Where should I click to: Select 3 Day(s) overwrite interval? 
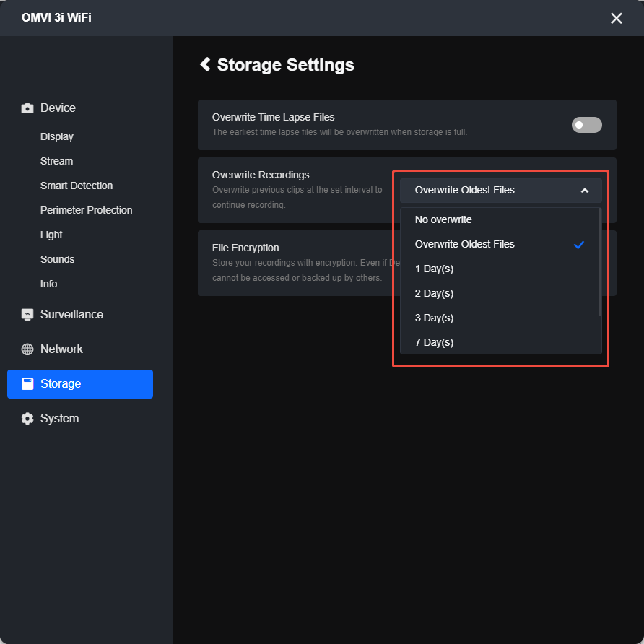pyautogui.click(x=500, y=318)
